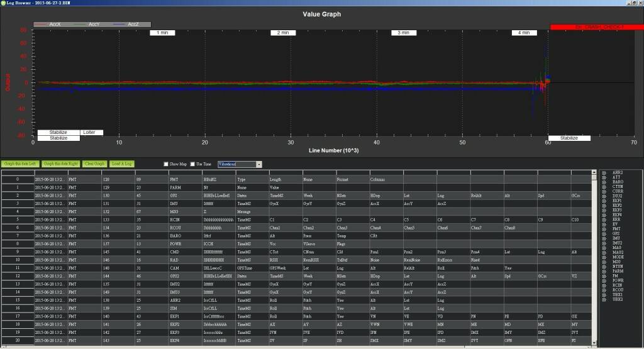Select row header 20 in the table
This screenshot has height=349, width=644.
click(17, 341)
